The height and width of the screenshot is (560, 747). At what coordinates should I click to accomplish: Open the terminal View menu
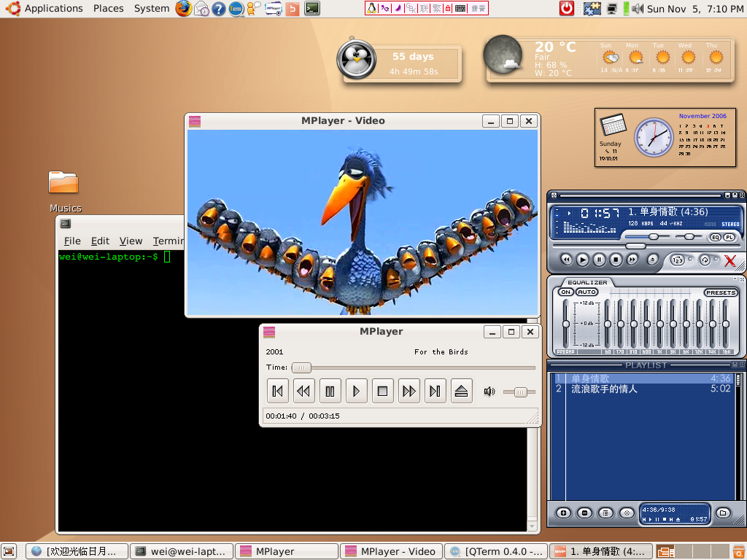pos(131,241)
